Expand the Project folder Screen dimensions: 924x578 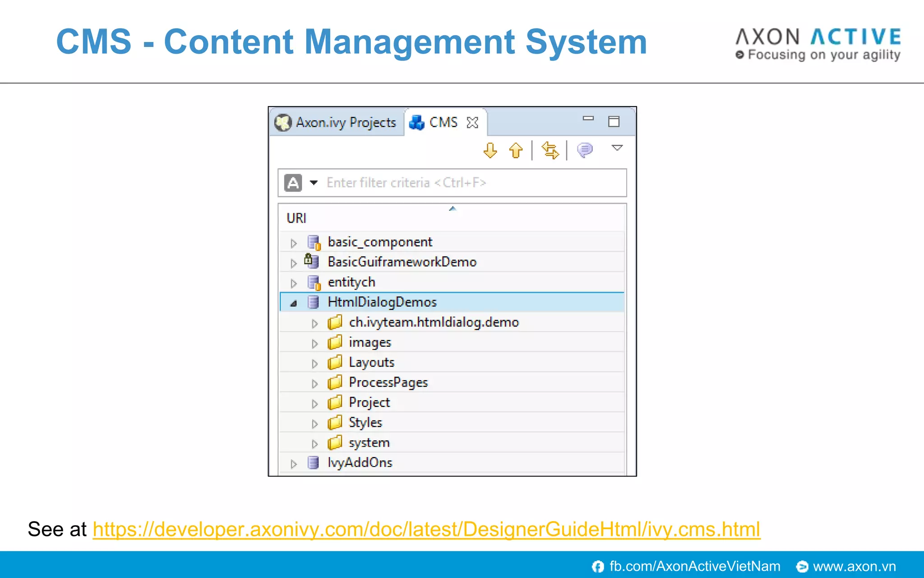coord(315,404)
